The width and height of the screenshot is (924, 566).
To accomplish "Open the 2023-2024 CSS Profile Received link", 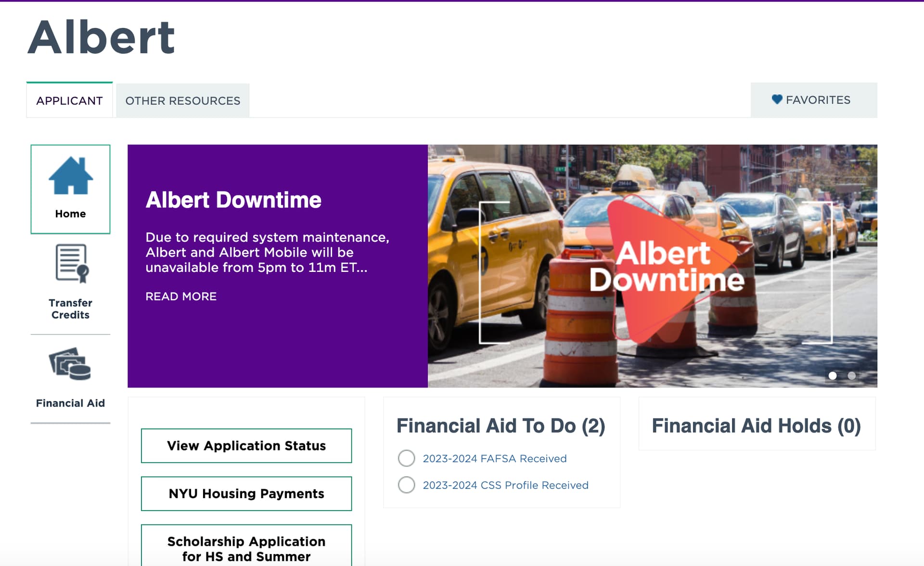I will (x=505, y=485).
